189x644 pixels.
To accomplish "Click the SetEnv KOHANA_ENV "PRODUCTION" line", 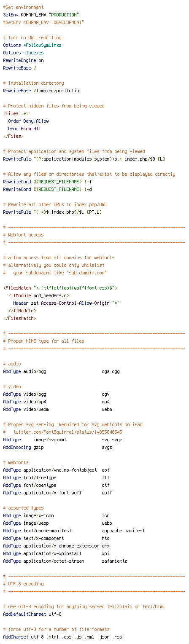I will pyautogui.click(x=41, y=15).
